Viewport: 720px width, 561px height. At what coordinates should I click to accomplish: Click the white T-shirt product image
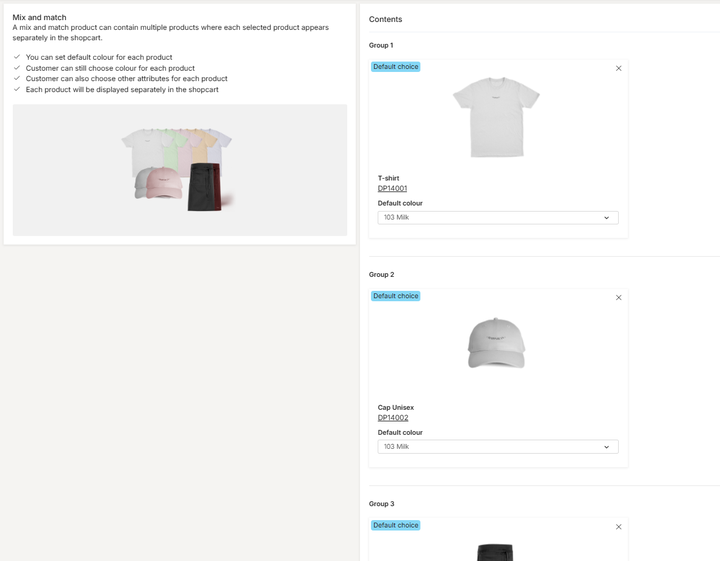click(496, 117)
